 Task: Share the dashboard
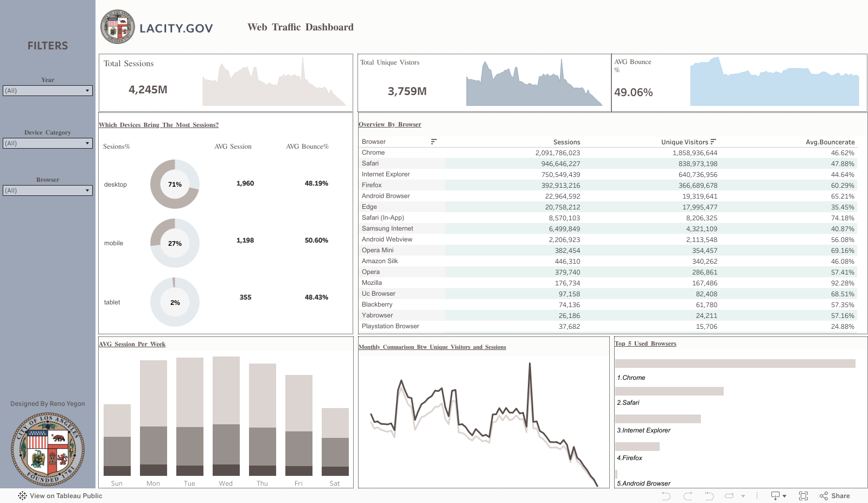835,496
